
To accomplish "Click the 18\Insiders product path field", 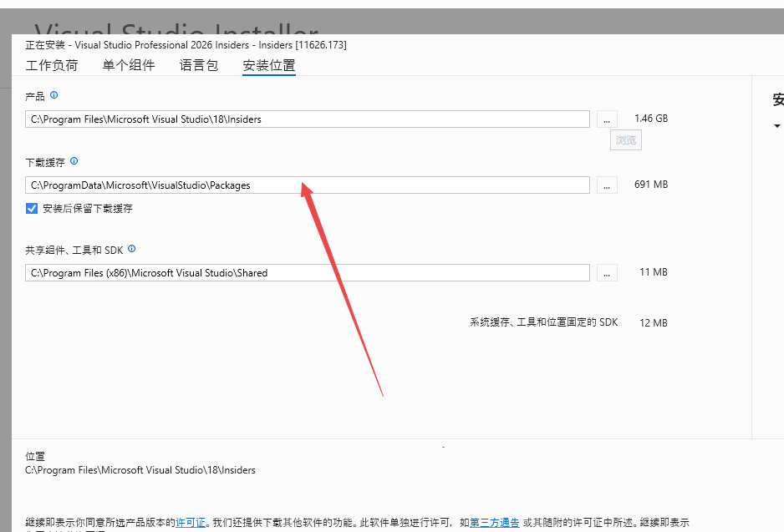I will click(x=307, y=119).
